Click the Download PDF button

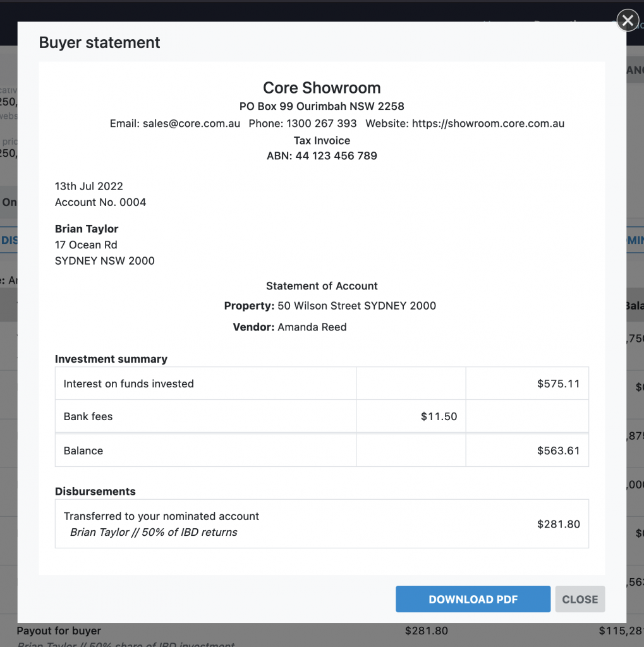click(x=473, y=600)
